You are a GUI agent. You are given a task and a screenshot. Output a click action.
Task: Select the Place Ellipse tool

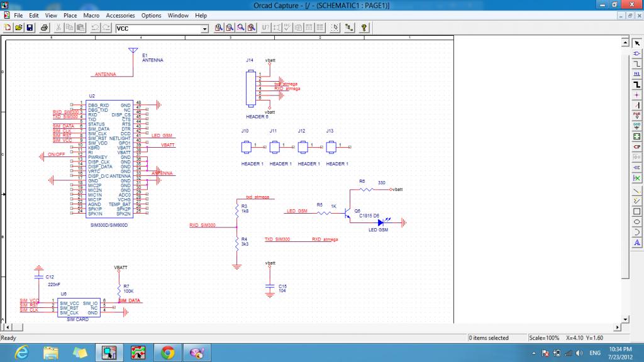pyautogui.click(x=636, y=222)
